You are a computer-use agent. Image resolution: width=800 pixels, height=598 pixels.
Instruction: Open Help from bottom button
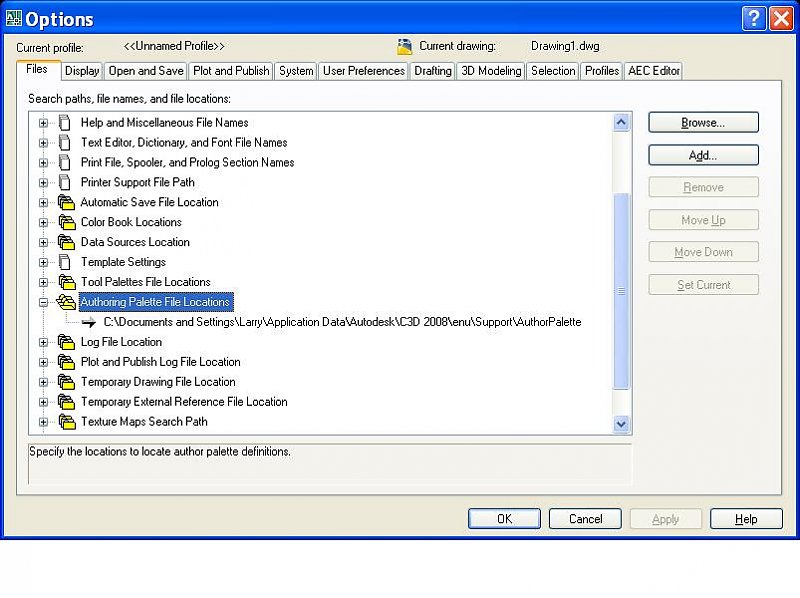click(x=746, y=519)
